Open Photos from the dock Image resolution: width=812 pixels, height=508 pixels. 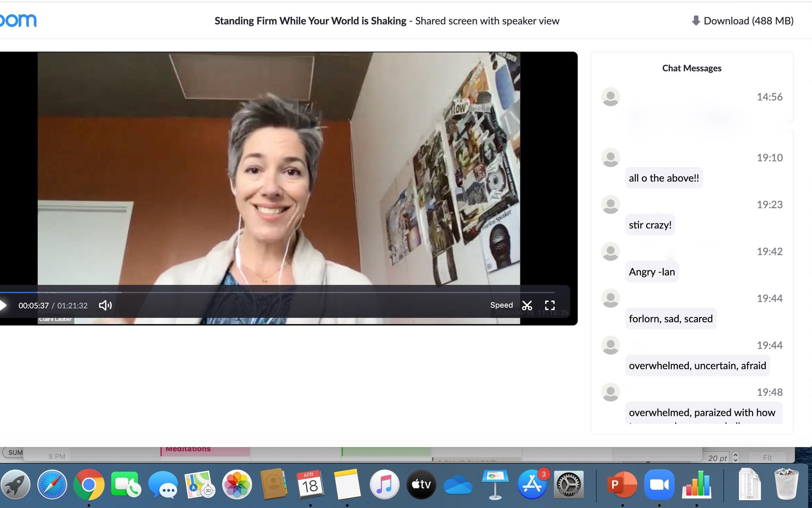point(237,485)
